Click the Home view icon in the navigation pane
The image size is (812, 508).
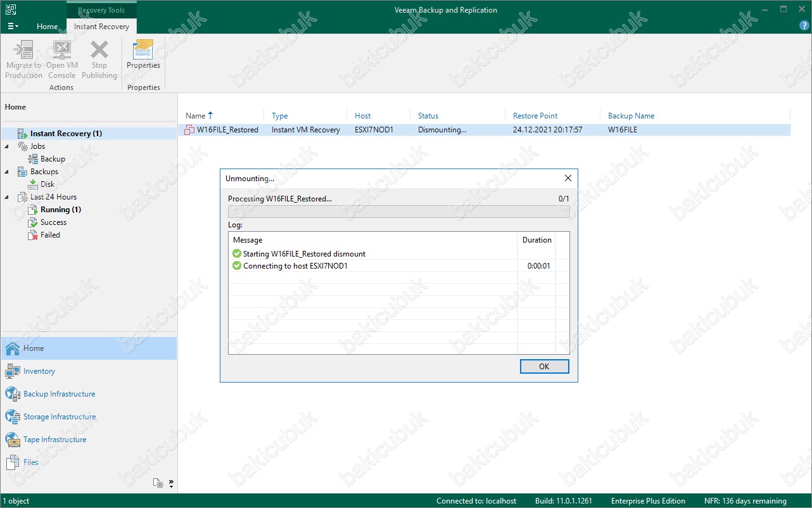(13, 348)
